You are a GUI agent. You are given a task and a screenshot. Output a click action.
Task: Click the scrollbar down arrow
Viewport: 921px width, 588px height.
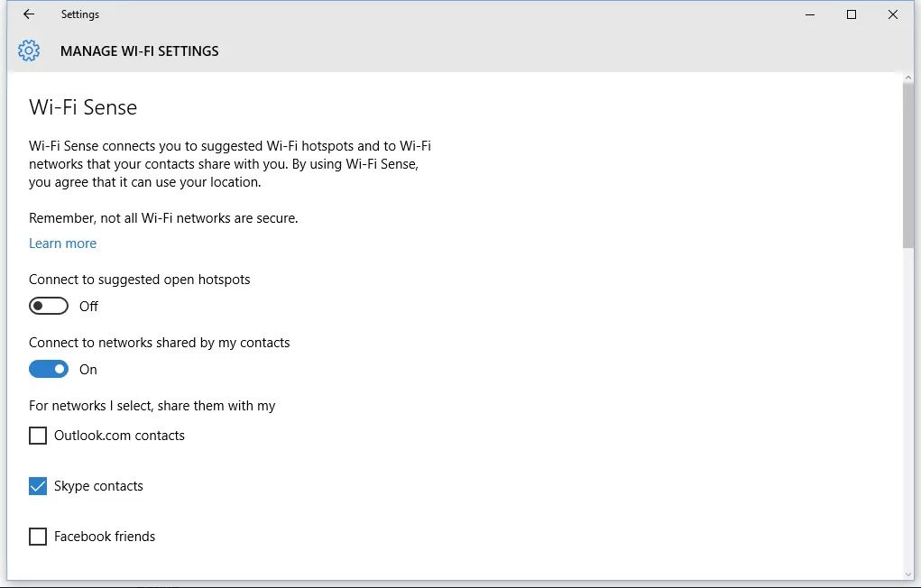click(x=908, y=574)
